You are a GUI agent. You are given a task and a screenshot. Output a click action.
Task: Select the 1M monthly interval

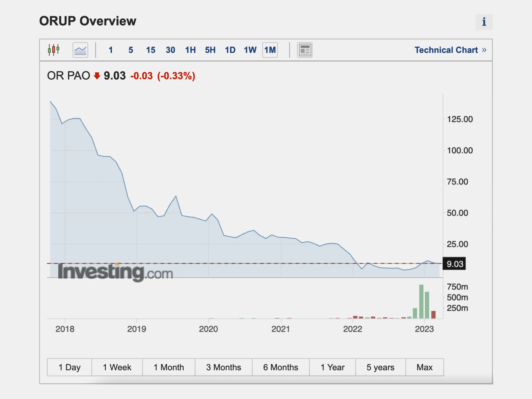[270, 50]
